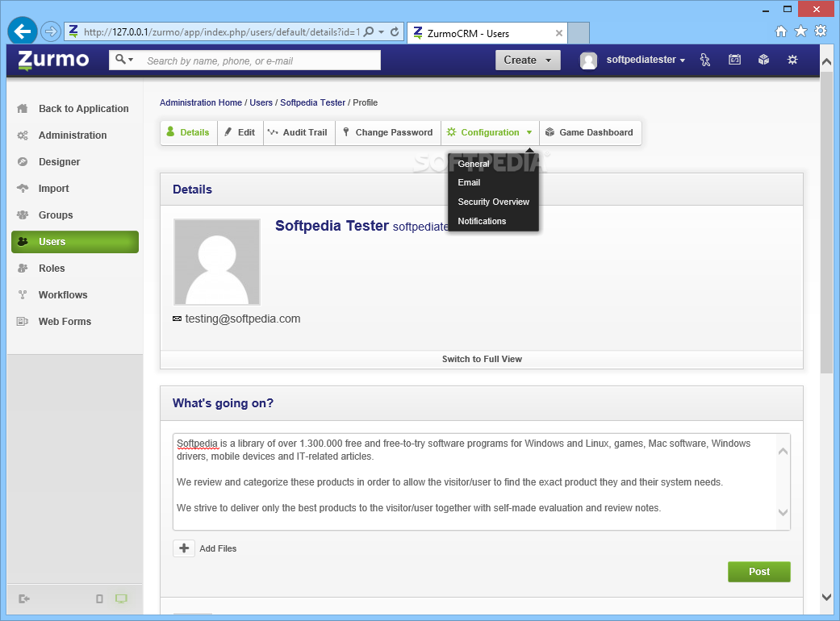This screenshot has height=621, width=840.
Task: Click browser forward arrow button
Action: pyautogui.click(x=50, y=31)
